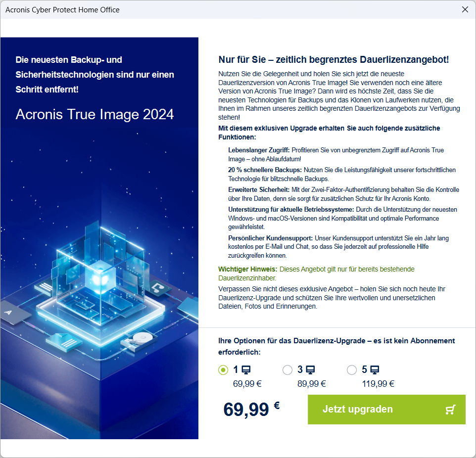The width and height of the screenshot is (476, 458).
Task: Select the 3-computer license radio button
Action: point(287,369)
